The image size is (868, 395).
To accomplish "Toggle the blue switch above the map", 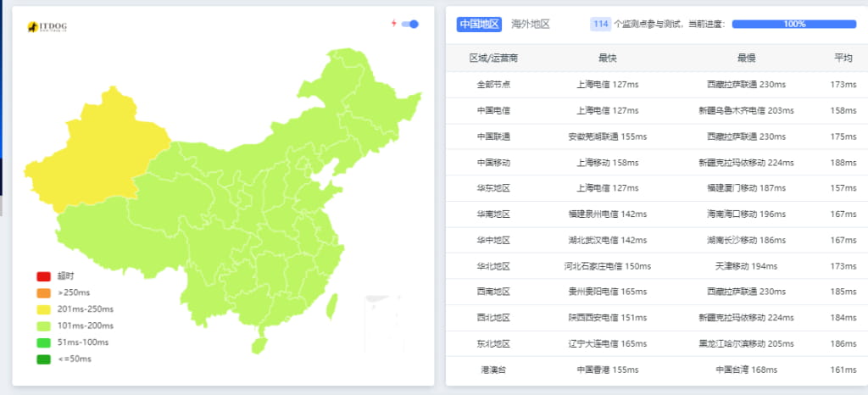I will pos(410,24).
